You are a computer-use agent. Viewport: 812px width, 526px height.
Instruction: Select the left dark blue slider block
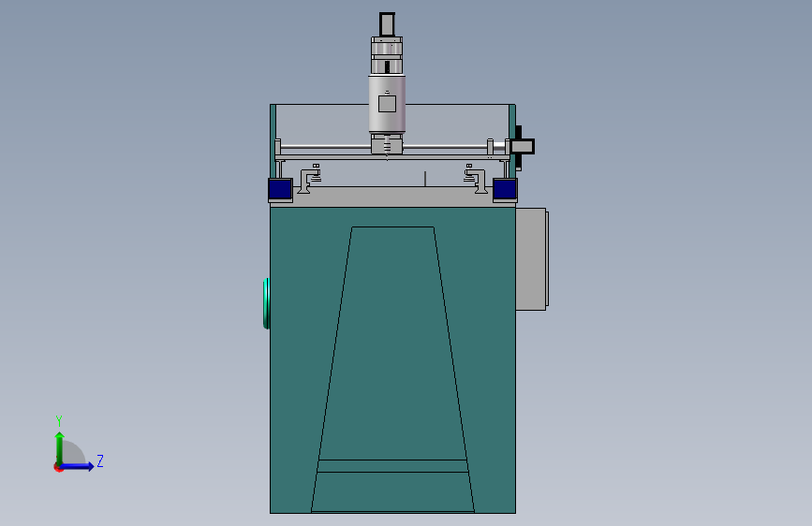tap(280, 189)
